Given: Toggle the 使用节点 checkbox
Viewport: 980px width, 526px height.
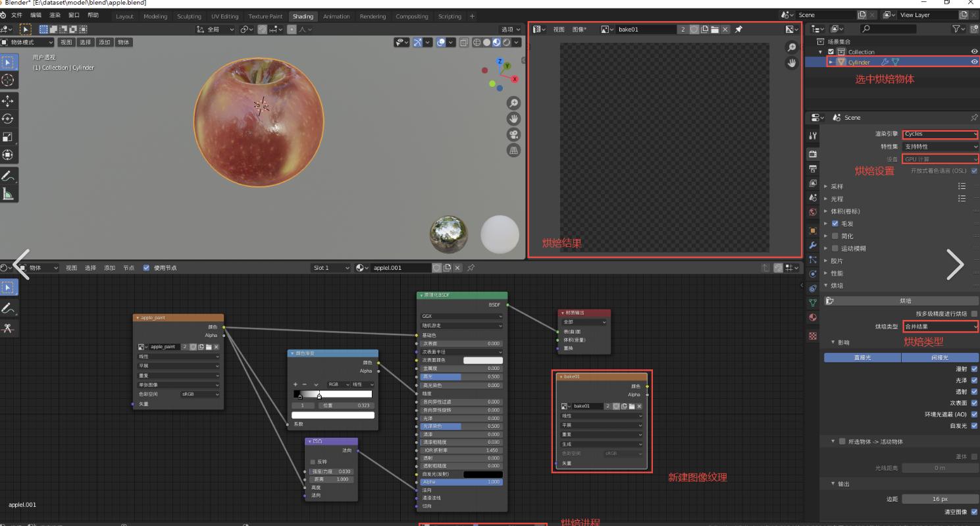Looking at the screenshot, I should (x=147, y=268).
